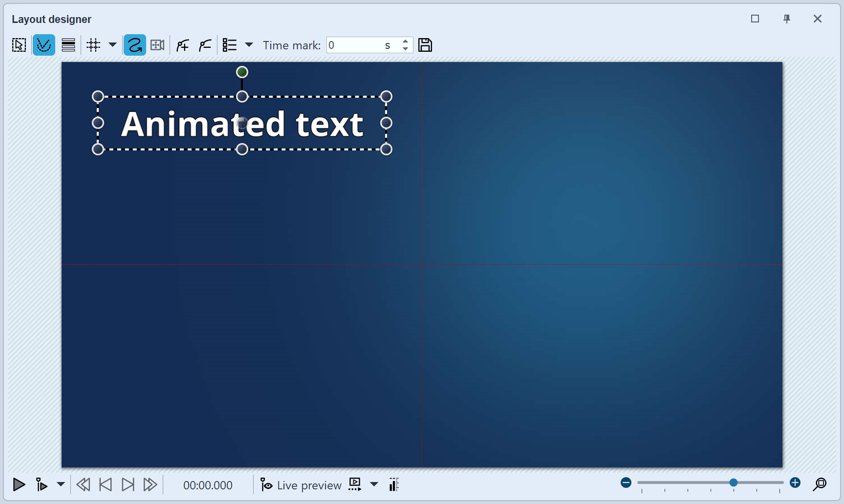Screen dimensions: 844x504
Task: Click the grid snapping icon
Action: [x=93, y=44]
